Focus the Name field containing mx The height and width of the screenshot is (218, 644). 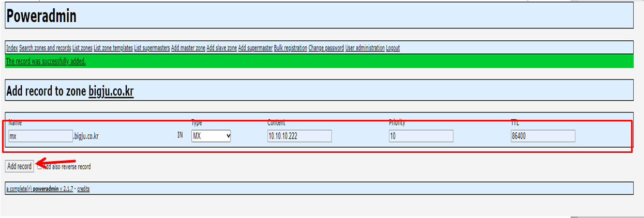click(41, 136)
